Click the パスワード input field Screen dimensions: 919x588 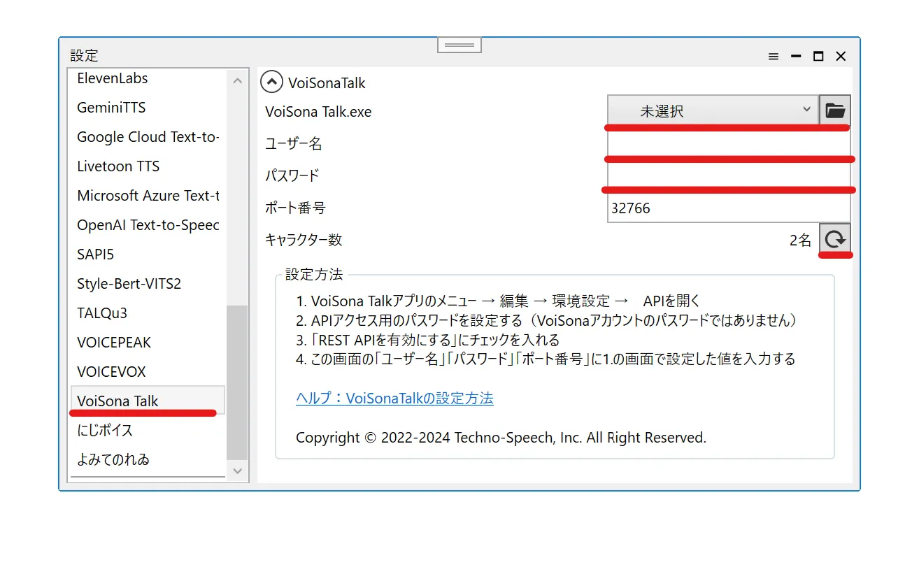729,175
